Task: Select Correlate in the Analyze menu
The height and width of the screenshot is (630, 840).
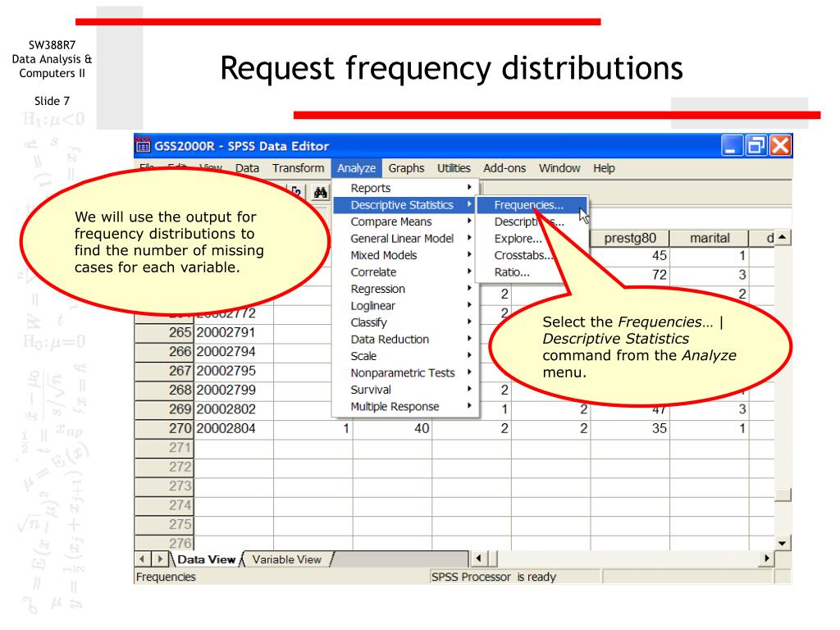Action: (x=405, y=272)
